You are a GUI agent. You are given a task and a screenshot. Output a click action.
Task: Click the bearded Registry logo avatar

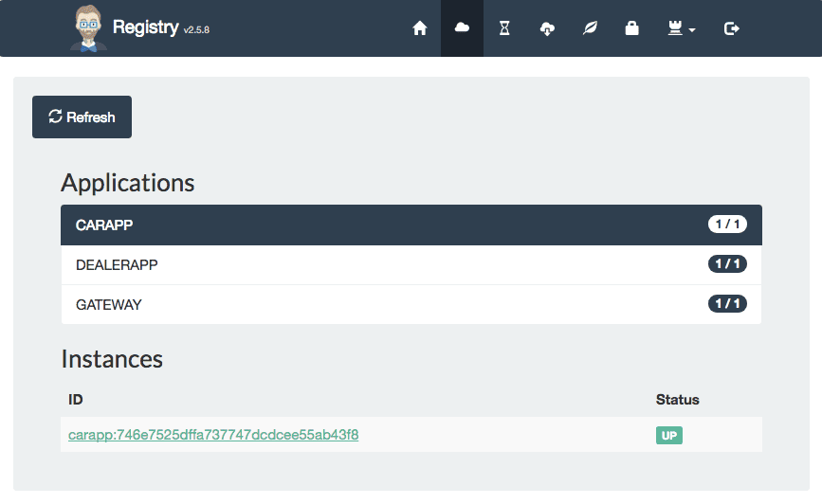[88, 28]
